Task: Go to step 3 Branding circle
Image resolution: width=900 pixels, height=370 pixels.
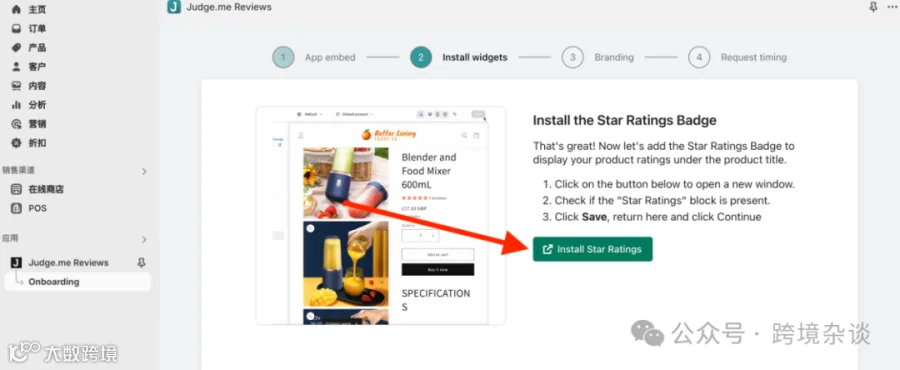Action: [x=572, y=57]
